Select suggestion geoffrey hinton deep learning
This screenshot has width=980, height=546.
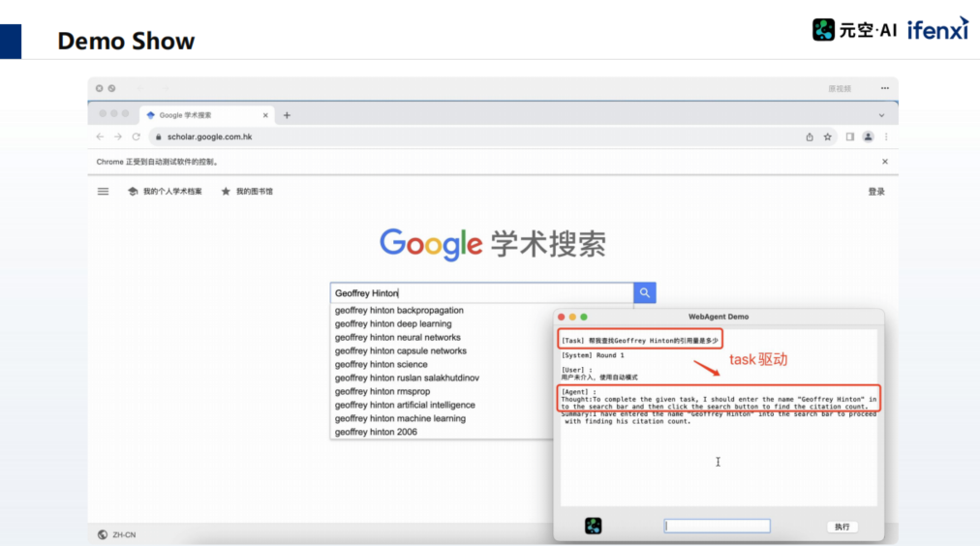click(393, 323)
